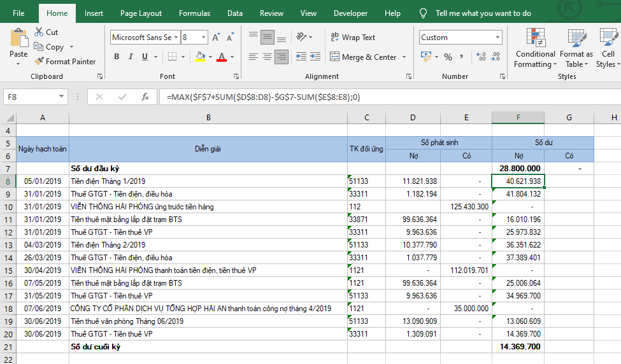Open the font name dropdown

click(x=176, y=38)
